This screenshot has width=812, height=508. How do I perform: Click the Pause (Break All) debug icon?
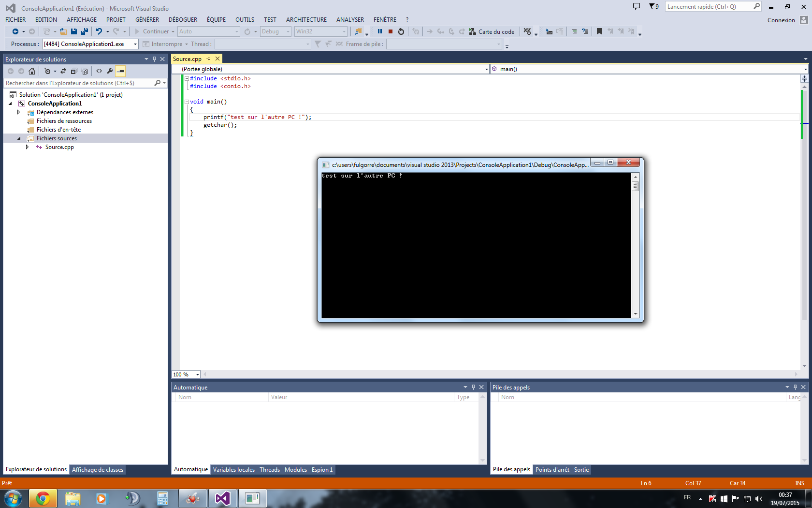coord(380,31)
